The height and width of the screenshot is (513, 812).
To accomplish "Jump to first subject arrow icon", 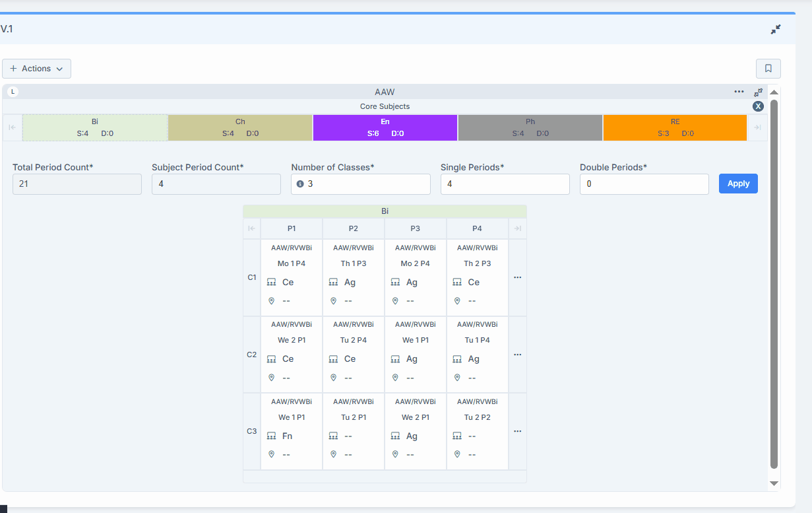I will (13, 127).
